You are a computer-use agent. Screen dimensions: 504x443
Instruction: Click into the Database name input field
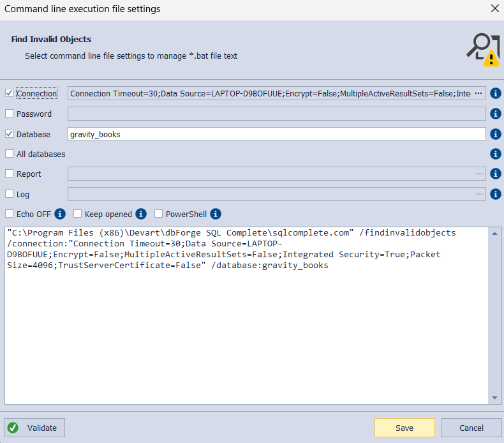276,134
